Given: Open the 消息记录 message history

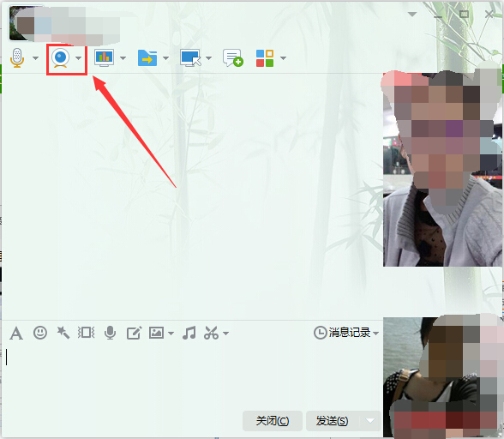Looking at the screenshot, I should coord(343,332).
